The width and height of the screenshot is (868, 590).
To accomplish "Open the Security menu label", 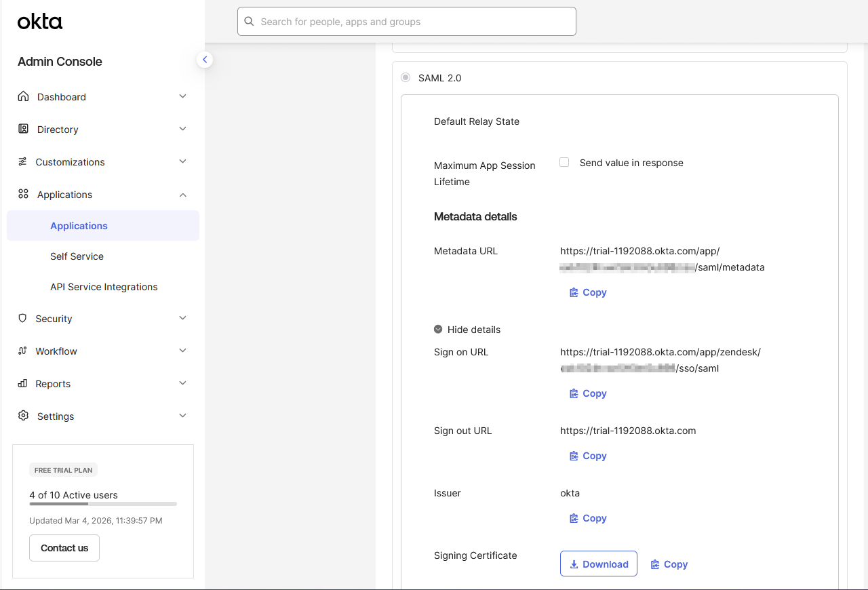I will point(54,319).
